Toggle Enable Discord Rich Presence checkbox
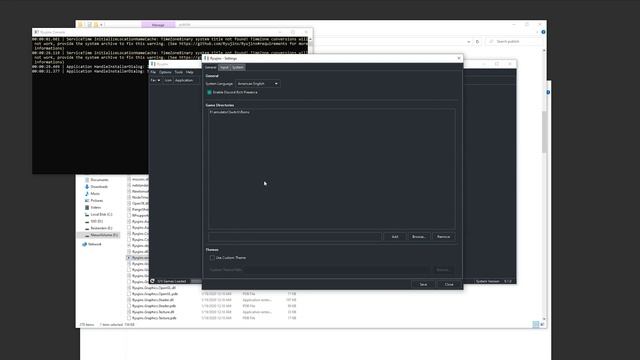Screen dimensions: 640x360 pyautogui.click(x=209, y=92)
